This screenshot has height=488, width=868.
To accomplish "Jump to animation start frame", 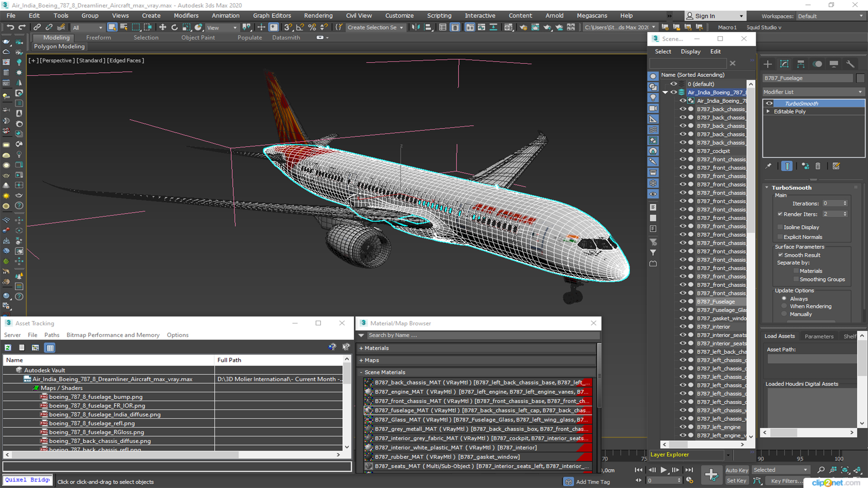I will click(x=638, y=470).
